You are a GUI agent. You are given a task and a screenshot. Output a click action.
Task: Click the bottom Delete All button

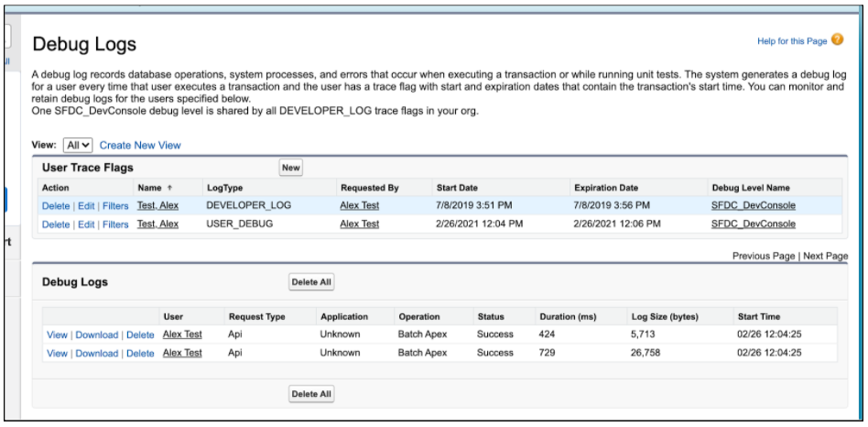[311, 393]
